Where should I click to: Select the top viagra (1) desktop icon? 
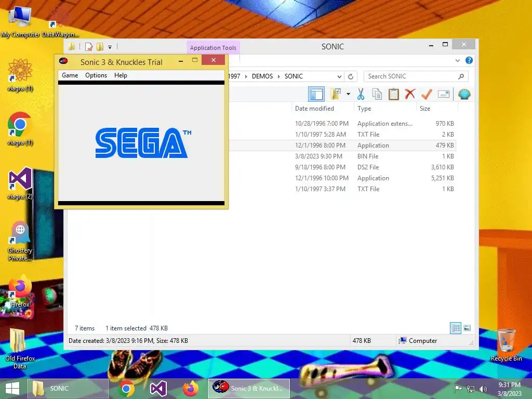(20, 75)
